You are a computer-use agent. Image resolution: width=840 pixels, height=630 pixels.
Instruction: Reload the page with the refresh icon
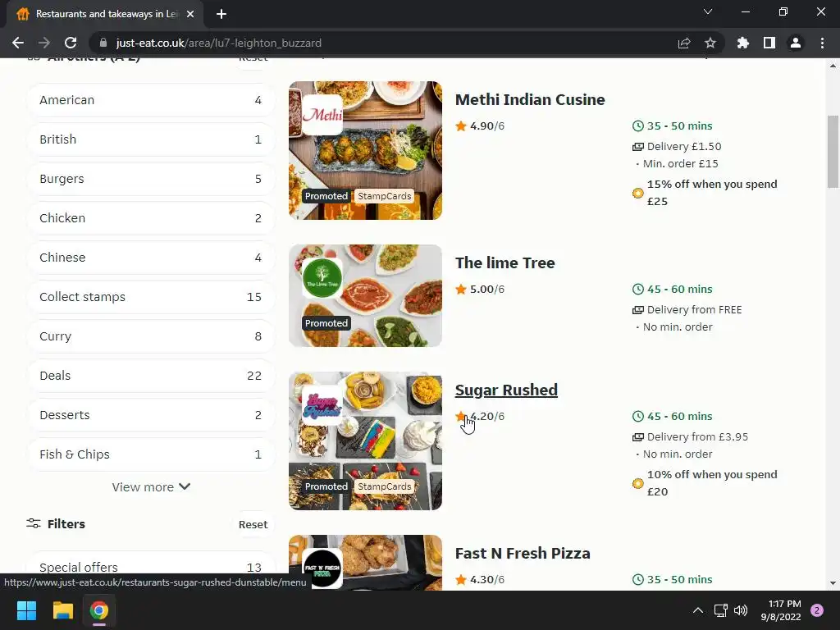[71, 43]
